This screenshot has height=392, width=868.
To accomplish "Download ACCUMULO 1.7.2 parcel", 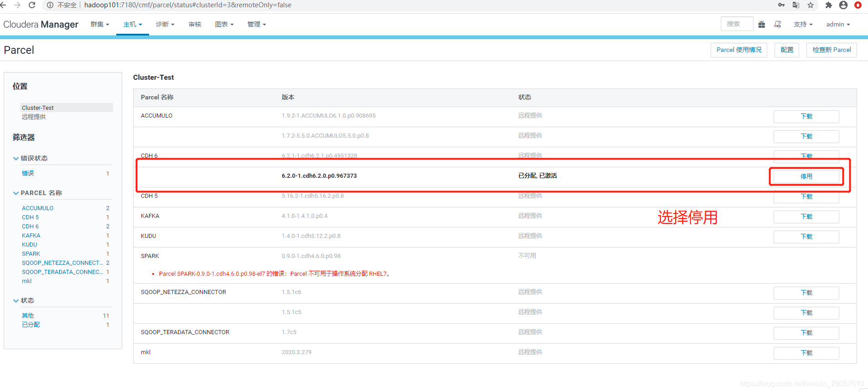I will click(x=806, y=136).
